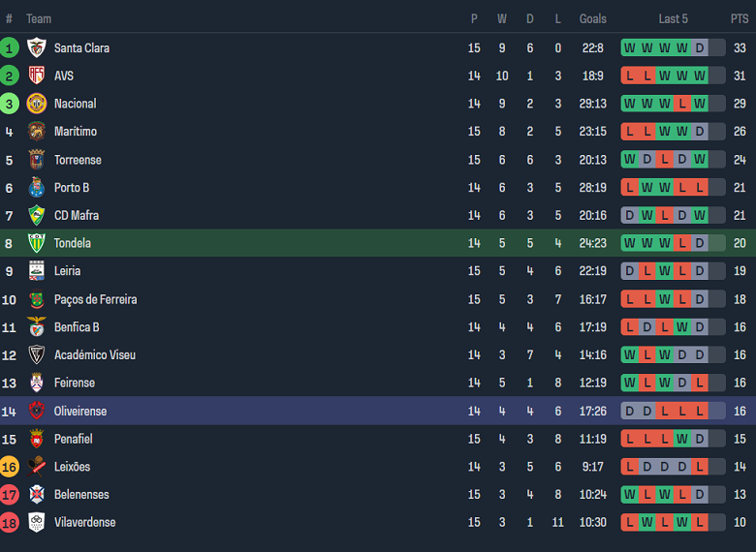Click the AVS club logo
Image resolution: width=756 pixels, height=552 pixels.
click(x=37, y=76)
